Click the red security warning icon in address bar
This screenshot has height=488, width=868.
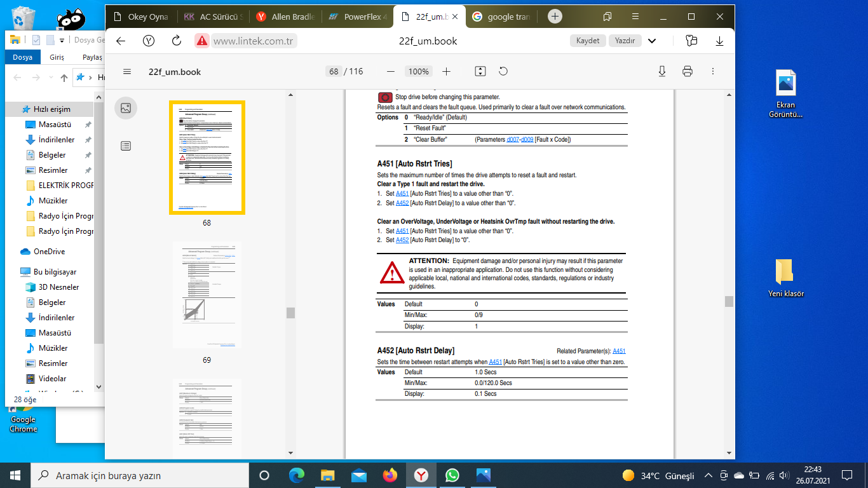pos(202,41)
